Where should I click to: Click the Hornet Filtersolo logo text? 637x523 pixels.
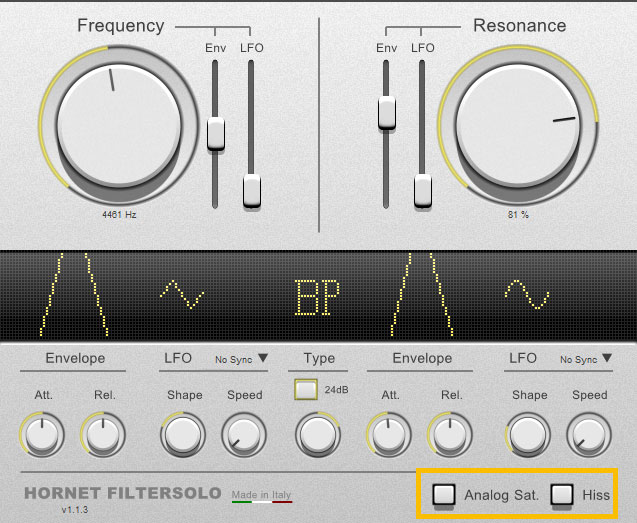point(122,494)
